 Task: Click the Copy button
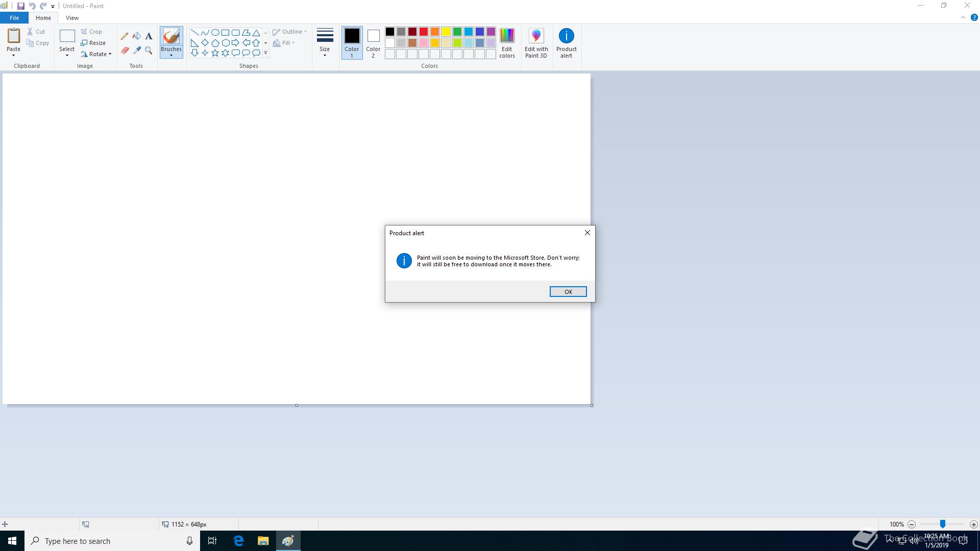38,43
